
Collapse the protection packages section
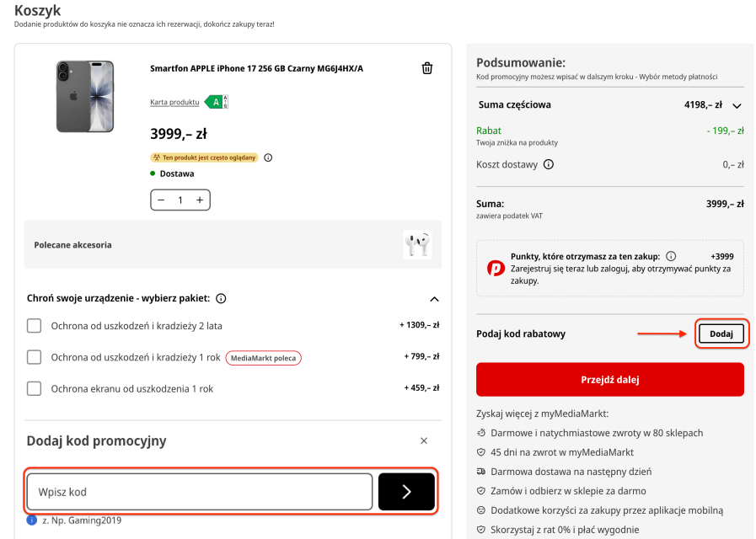[x=434, y=299]
